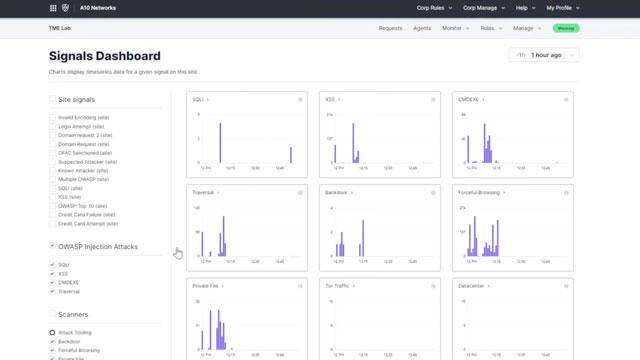This screenshot has height=360, width=640.
Task: Open the Help dropdown menu
Action: click(525, 8)
